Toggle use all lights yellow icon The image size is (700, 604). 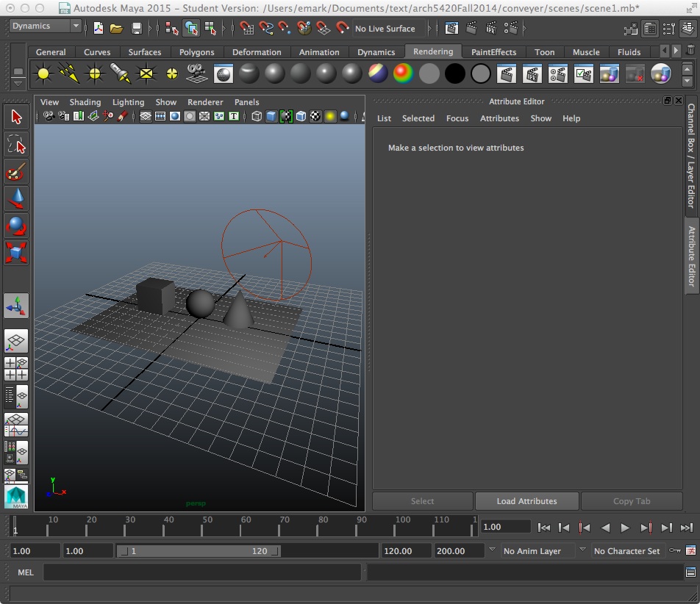[330, 116]
